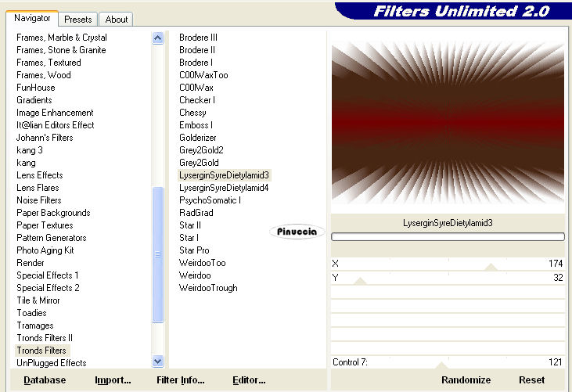Select Frames, Wood category
This screenshot has width=572, height=392.
[x=43, y=75]
